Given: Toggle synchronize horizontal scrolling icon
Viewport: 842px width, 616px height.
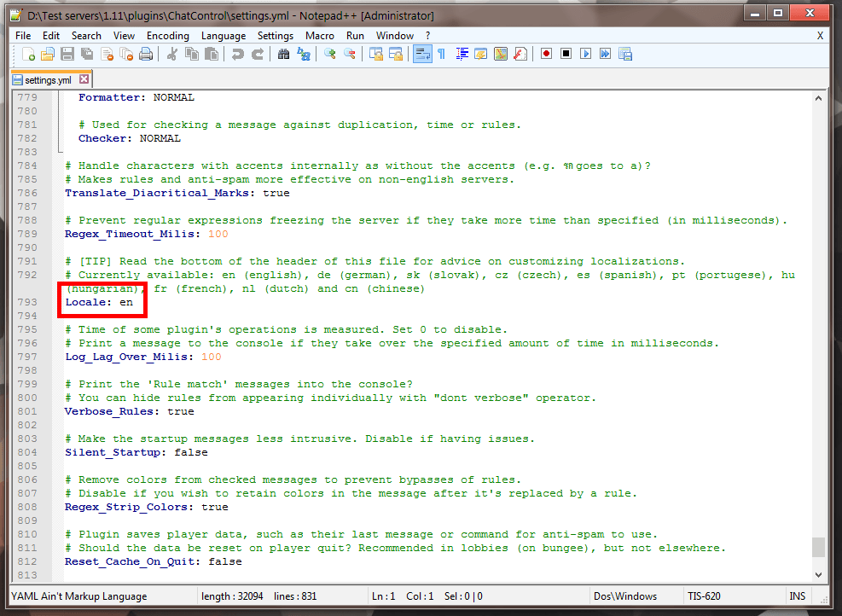Looking at the screenshot, I should click(x=396, y=55).
